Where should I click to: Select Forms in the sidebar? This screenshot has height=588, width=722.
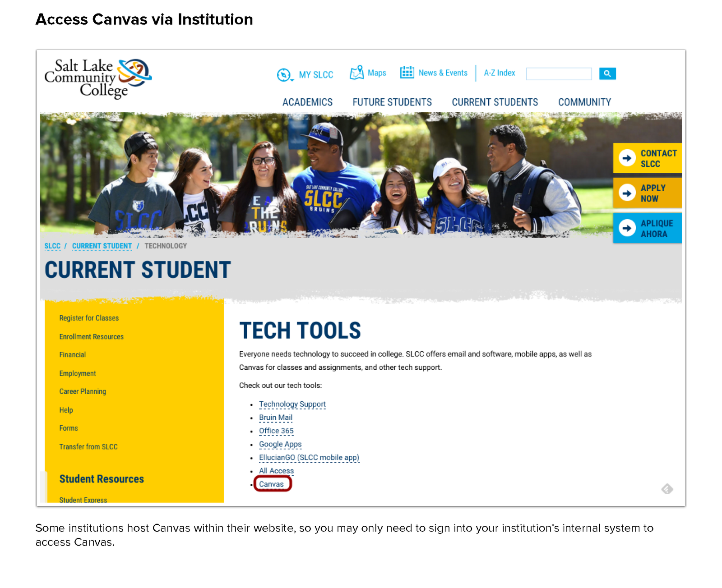(x=69, y=428)
